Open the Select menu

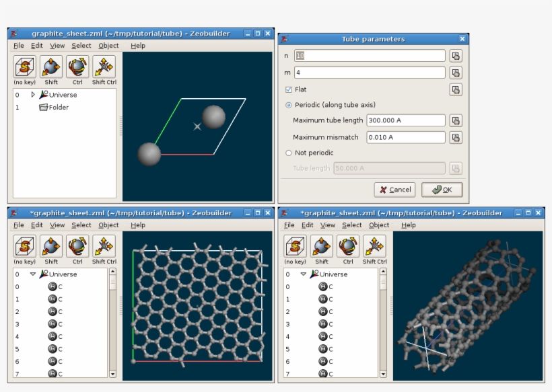pos(81,45)
